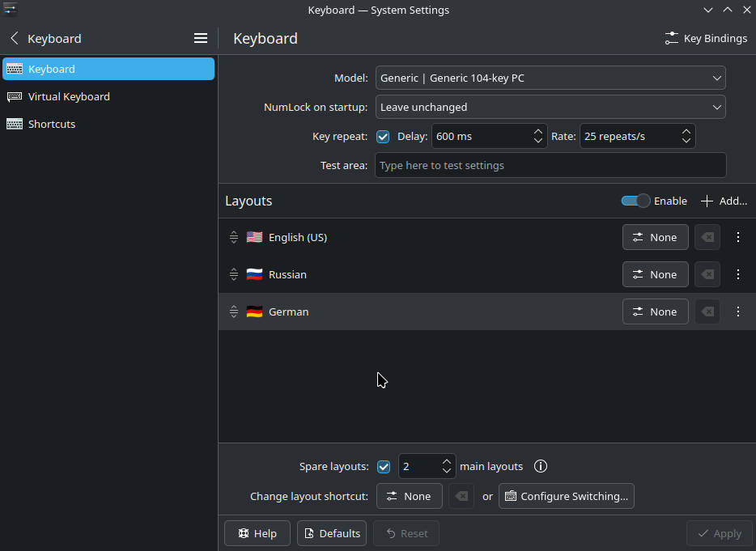Screen dimensions: 756x551
Task: Open the keyboard Model dropdown
Action: pos(550,78)
